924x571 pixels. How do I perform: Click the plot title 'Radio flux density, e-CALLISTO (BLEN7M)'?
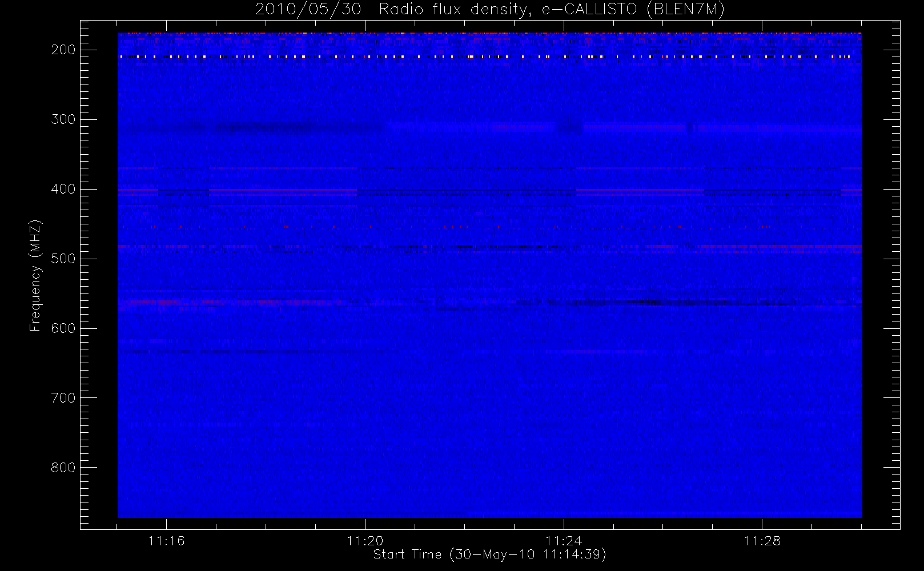(x=552, y=10)
